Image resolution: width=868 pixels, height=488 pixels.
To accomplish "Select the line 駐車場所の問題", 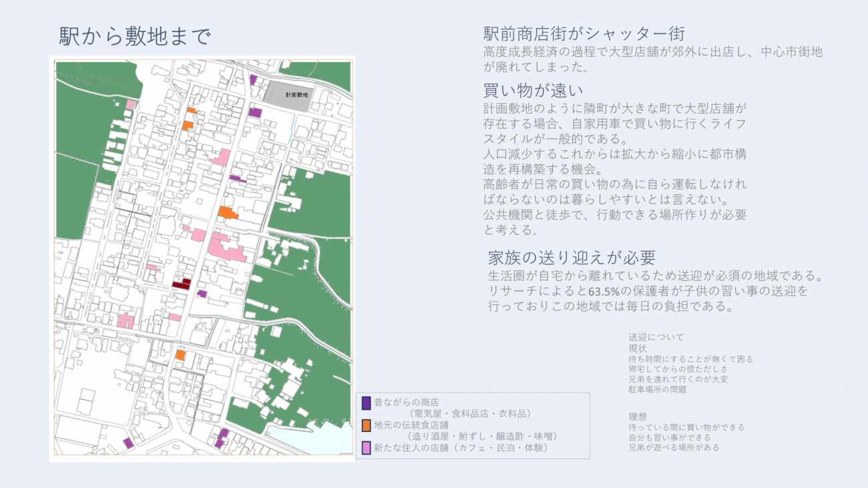I will click(x=657, y=389).
